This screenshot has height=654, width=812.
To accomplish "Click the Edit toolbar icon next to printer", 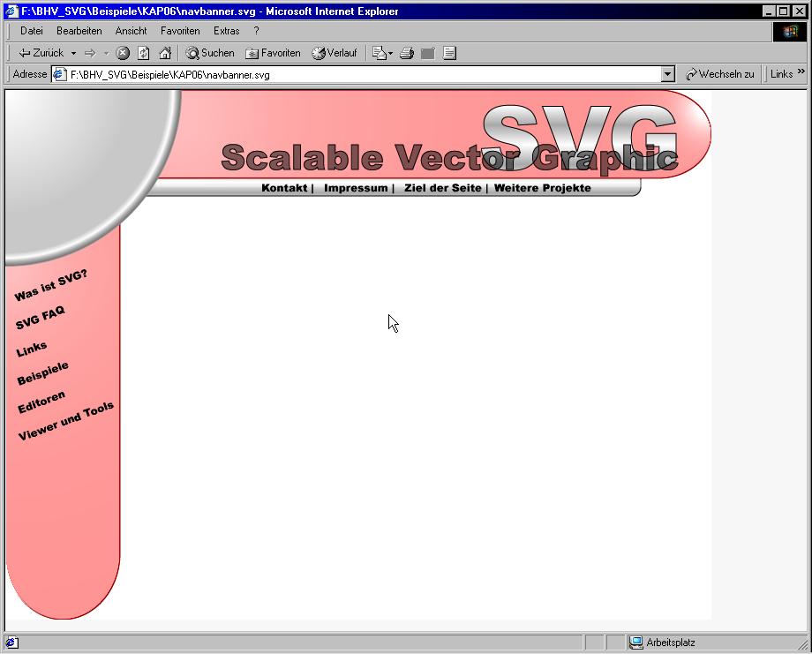I will (428, 53).
